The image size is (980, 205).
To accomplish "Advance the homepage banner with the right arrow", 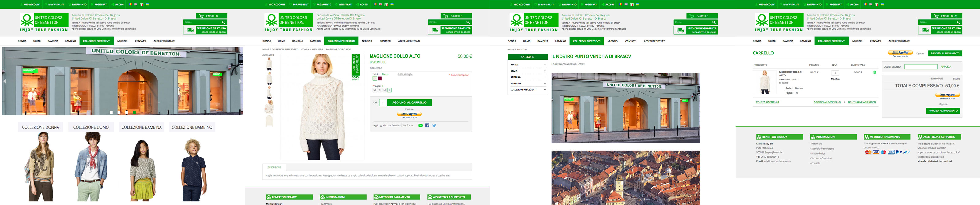I will (240, 81).
